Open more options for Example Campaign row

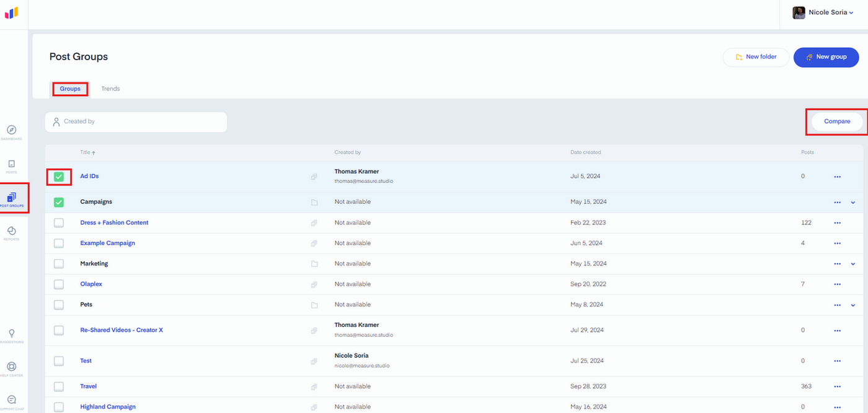(838, 243)
